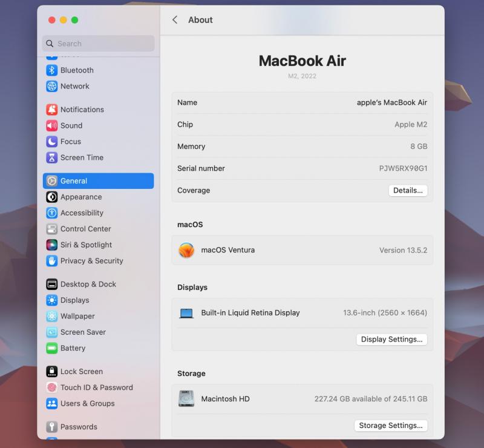Viewport: 484px width, 448px height.
Task: Click the serial number PJW5RX90G1
Action: point(403,168)
